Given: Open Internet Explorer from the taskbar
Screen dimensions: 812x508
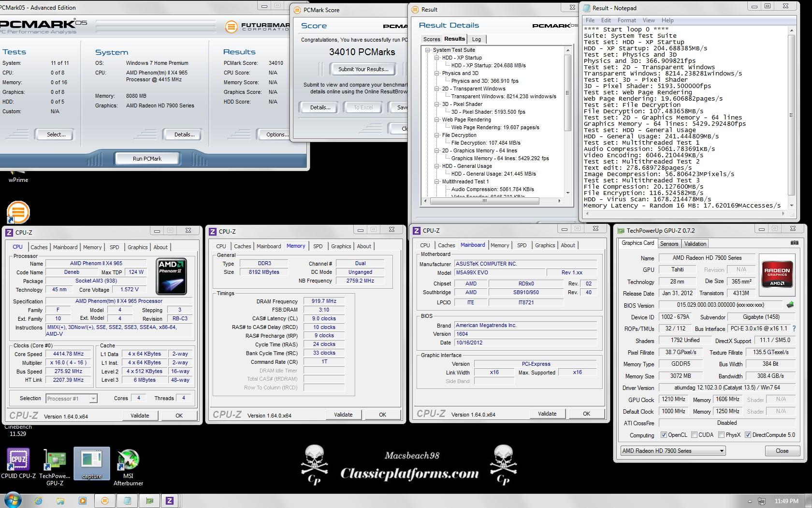Looking at the screenshot, I should (x=38, y=501).
